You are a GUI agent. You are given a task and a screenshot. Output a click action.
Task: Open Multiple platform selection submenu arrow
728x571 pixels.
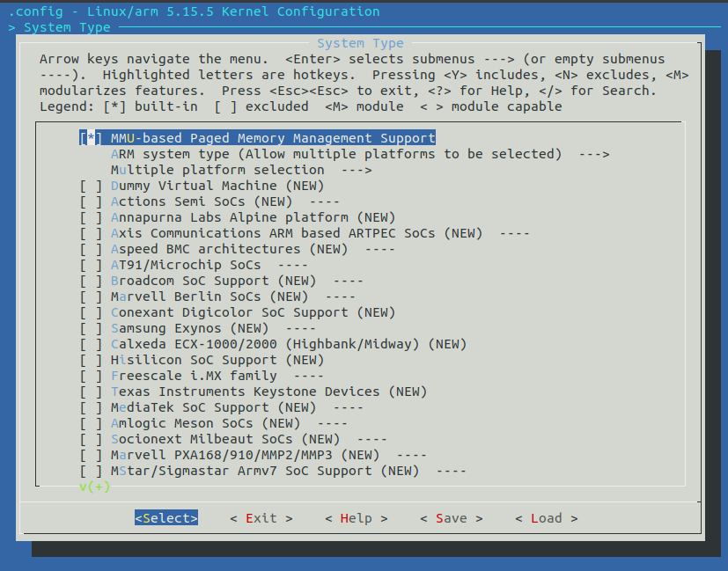(x=357, y=170)
